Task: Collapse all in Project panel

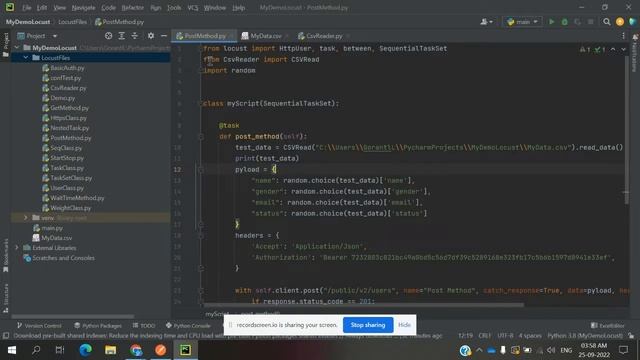Action: coord(134,36)
